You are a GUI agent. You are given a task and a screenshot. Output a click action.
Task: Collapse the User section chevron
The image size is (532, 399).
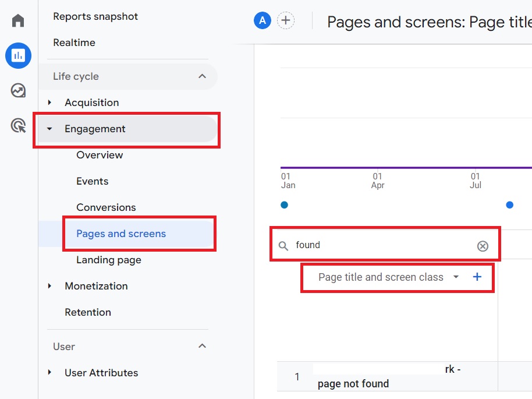point(202,346)
